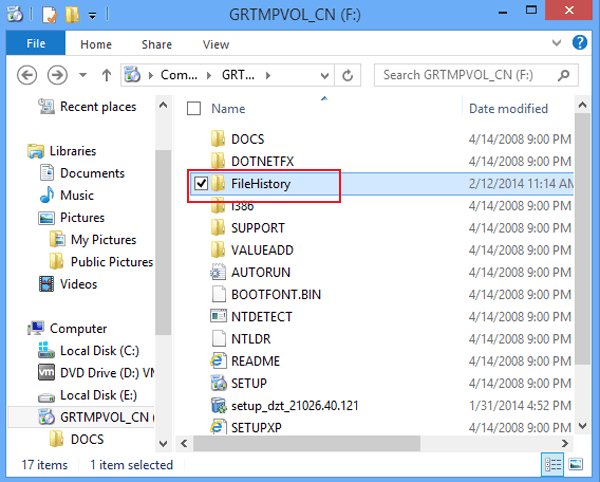Open Local Disk (C:)
The image size is (600, 482).
pos(99,350)
